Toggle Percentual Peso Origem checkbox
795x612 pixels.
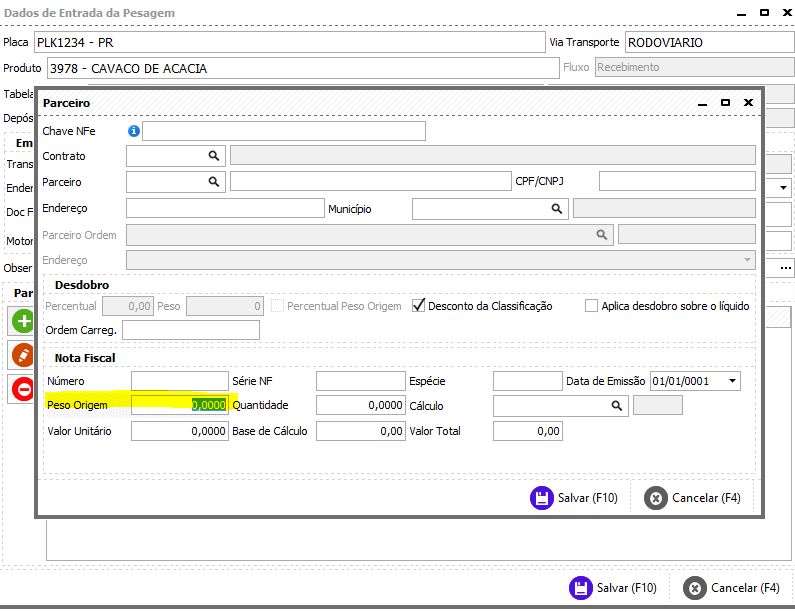point(277,306)
